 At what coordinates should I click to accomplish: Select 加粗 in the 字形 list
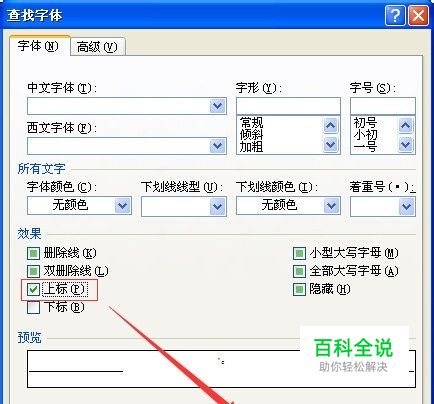pyautogui.click(x=252, y=147)
